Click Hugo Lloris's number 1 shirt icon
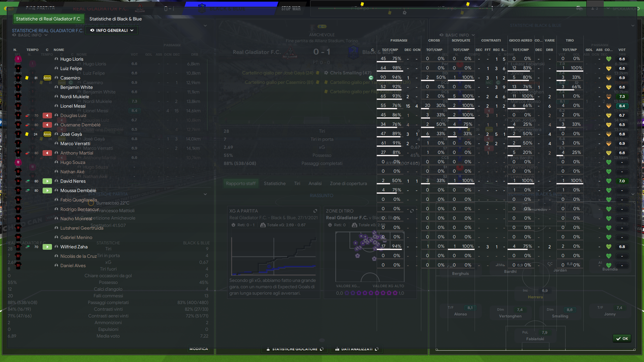The image size is (644, 362). [18, 59]
